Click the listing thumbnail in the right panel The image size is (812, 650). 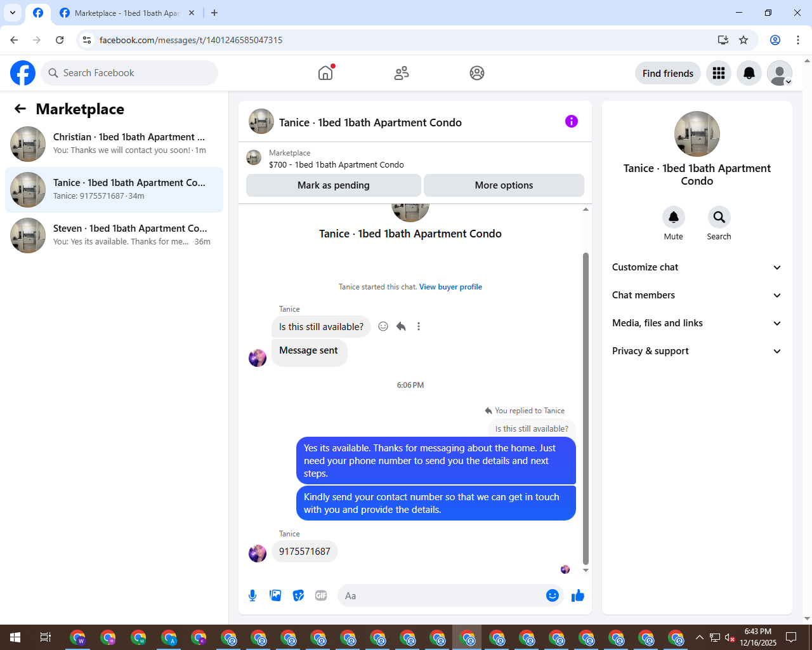click(697, 134)
